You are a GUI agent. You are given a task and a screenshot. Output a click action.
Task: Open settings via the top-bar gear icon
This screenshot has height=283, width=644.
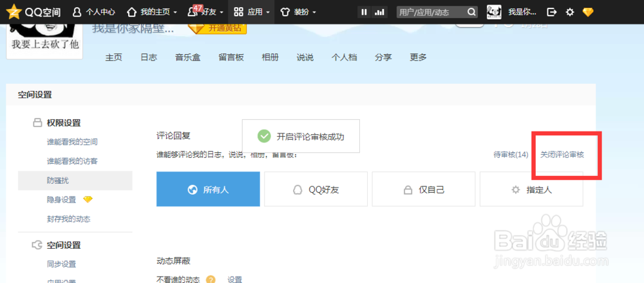pos(569,12)
